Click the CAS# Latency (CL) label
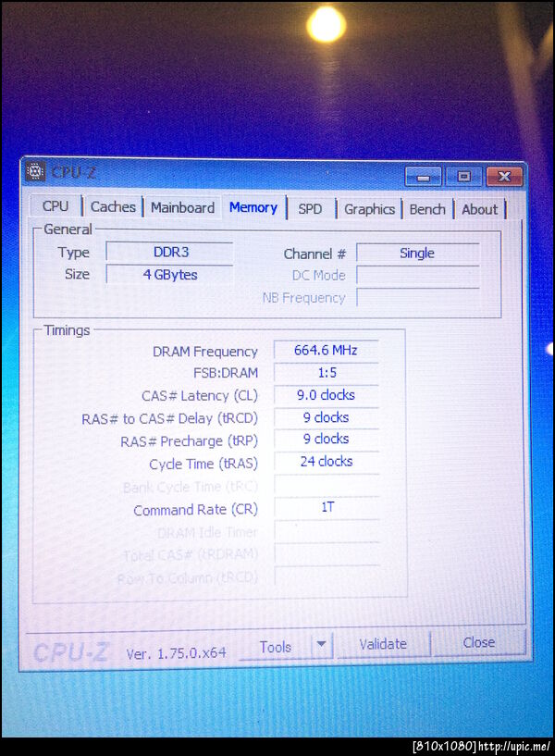Screen dimensions: 555x756 (x=200, y=396)
